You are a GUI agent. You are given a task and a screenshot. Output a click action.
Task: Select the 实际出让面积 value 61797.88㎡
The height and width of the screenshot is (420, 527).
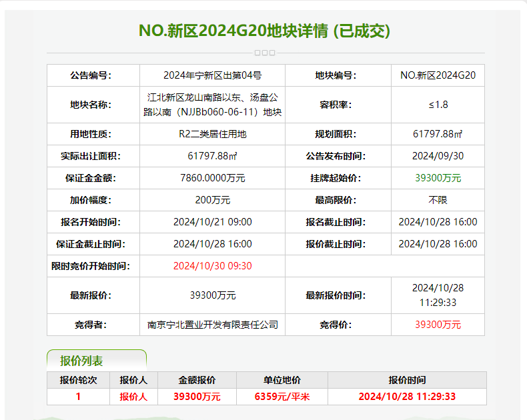point(212,156)
